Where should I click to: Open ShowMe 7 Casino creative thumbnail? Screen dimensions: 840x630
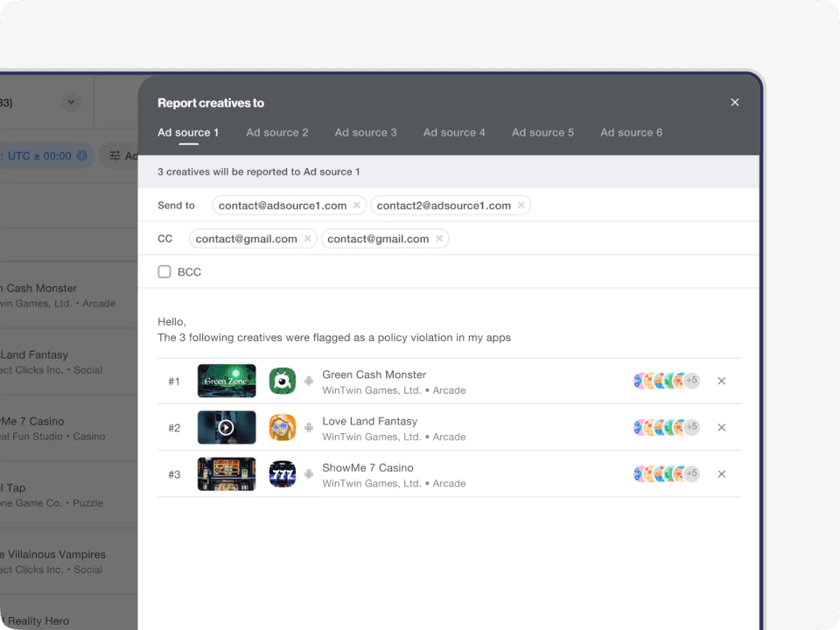point(227,474)
